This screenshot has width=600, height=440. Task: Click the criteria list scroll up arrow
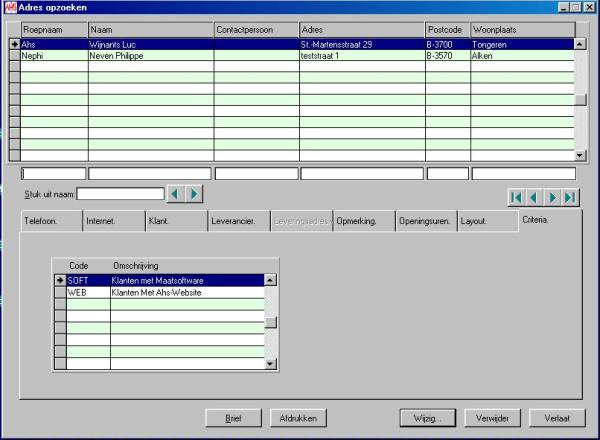click(270, 280)
